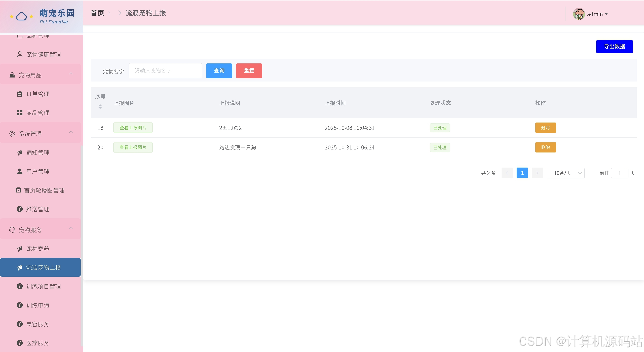Click the 宠物服务 headset icon

point(12,230)
